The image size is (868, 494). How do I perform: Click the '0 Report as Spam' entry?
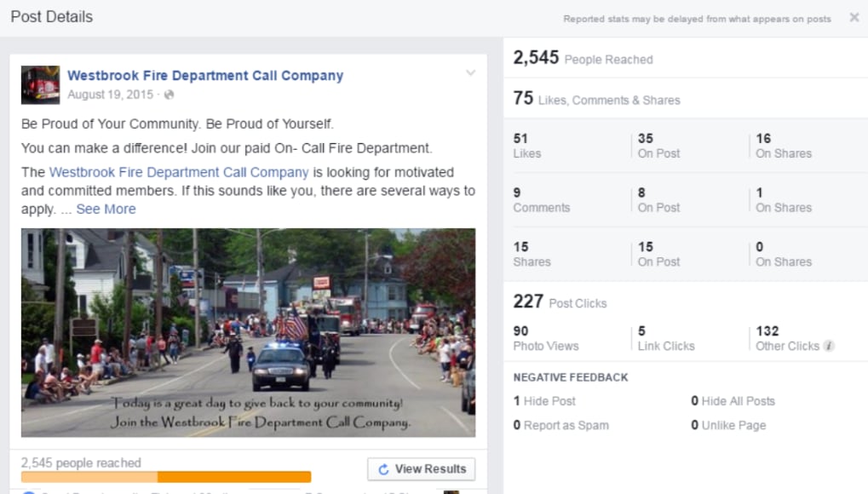[560, 425]
